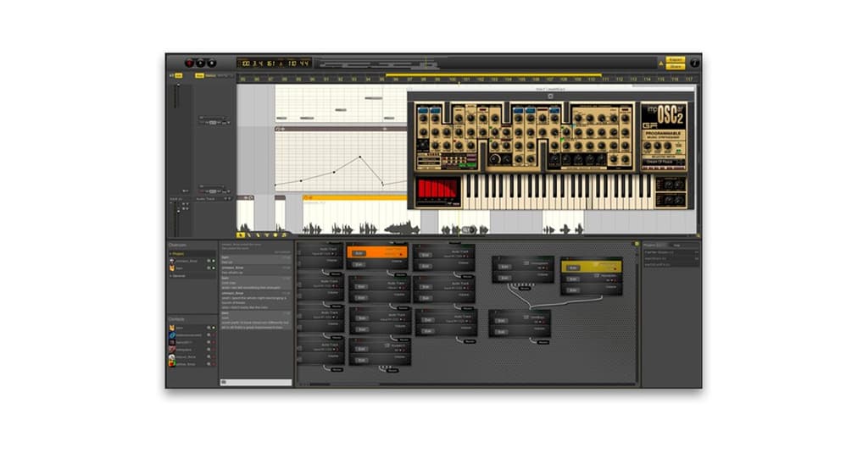Switch to the Help tab in right panel
The height and width of the screenshot is (453, 868).
tap(676, 245)
